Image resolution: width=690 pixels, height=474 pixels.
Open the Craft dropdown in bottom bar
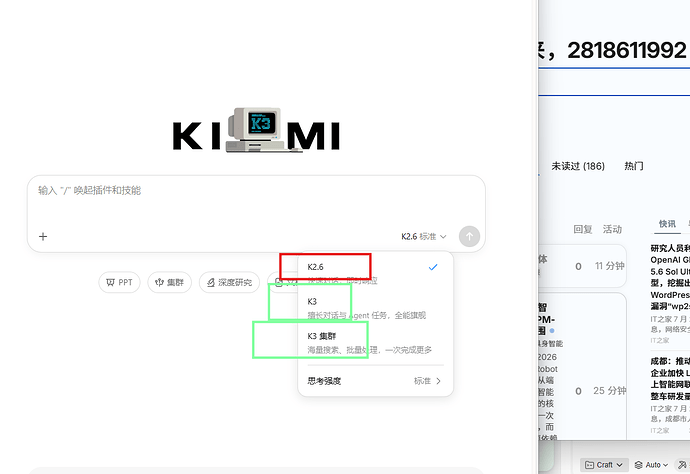click(604, 465)
